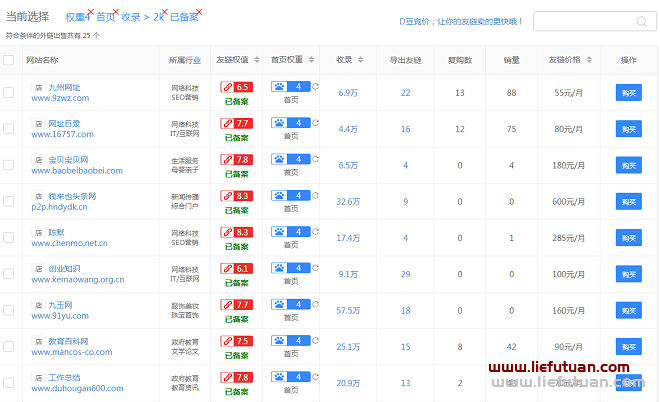This screenshot has height=402, width=660.
Task: Refresh homepage weight for 创业知识
Action: (x=315, y=268)
